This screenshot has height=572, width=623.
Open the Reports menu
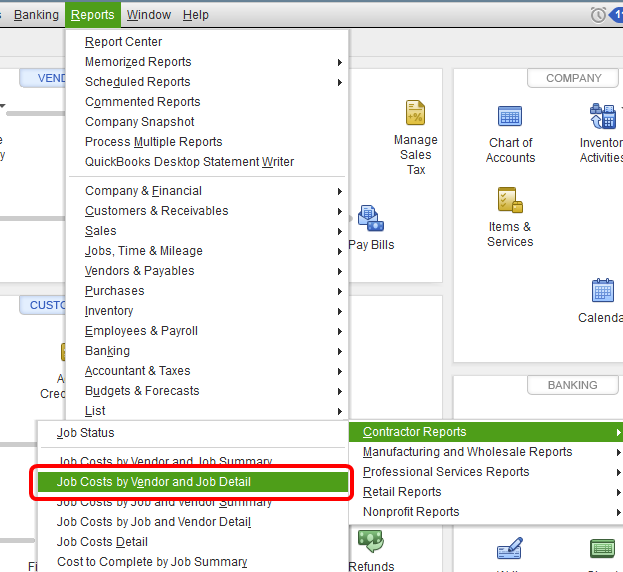tap(93, 15)
